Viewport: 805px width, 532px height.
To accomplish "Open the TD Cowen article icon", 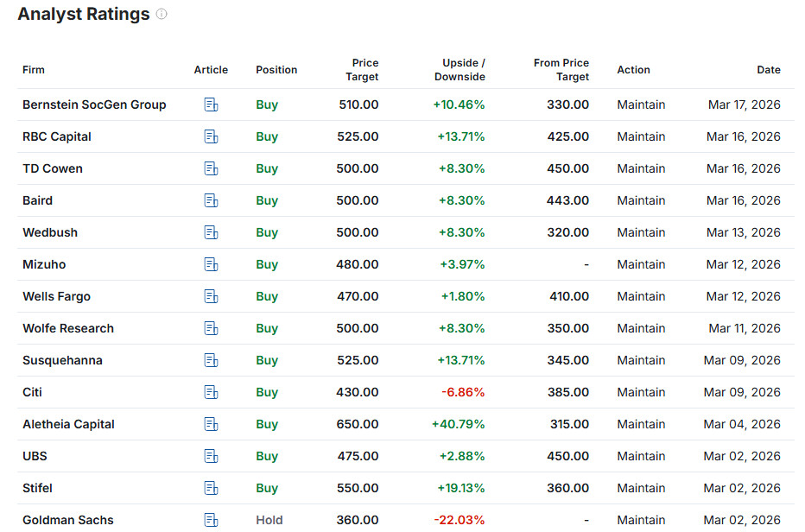I will point(211,168).
